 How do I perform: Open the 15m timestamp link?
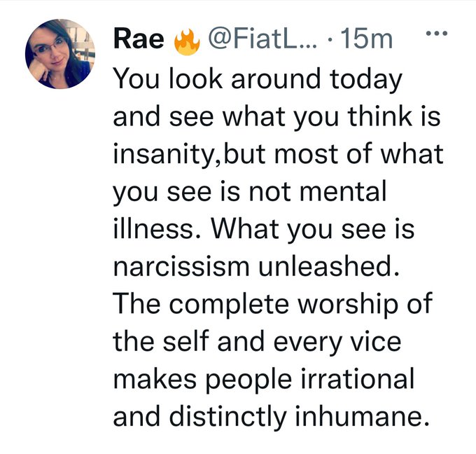click(x=366, y=39)
